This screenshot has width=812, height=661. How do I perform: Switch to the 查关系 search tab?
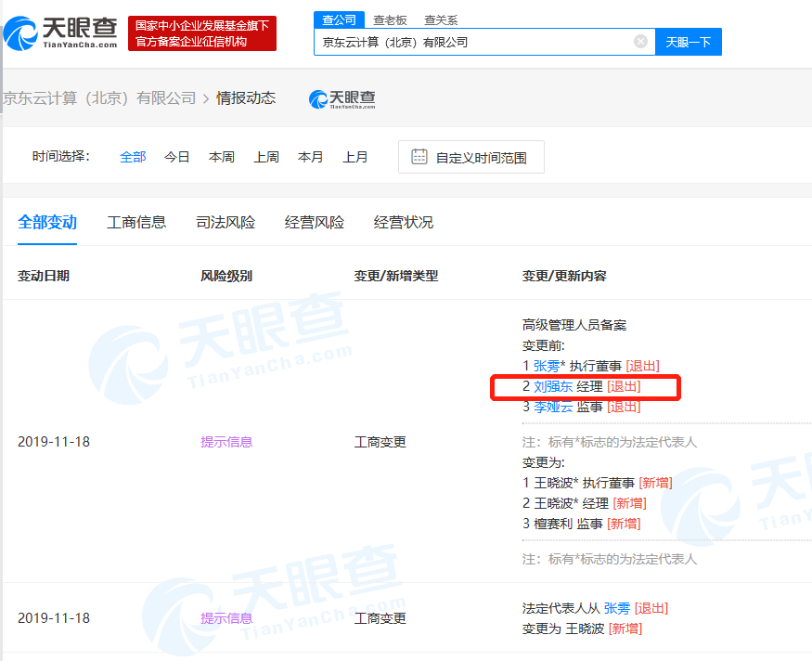click(x=441, y=19)
